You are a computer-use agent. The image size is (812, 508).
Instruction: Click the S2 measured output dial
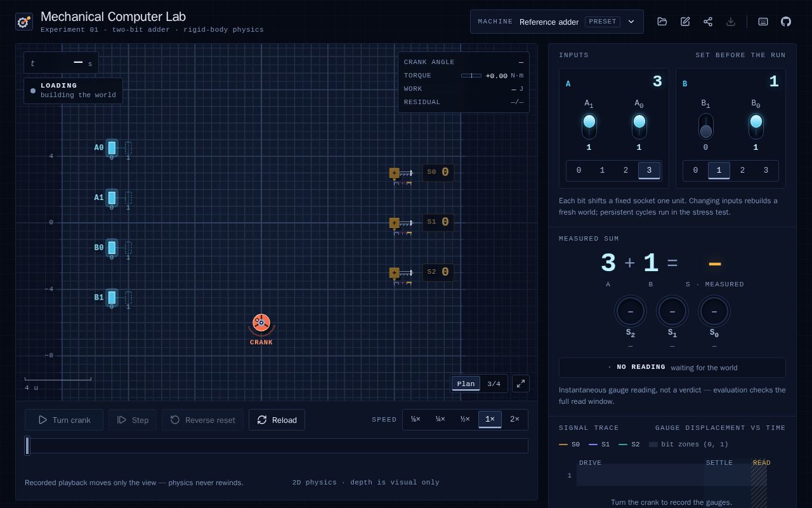point(631,311)
